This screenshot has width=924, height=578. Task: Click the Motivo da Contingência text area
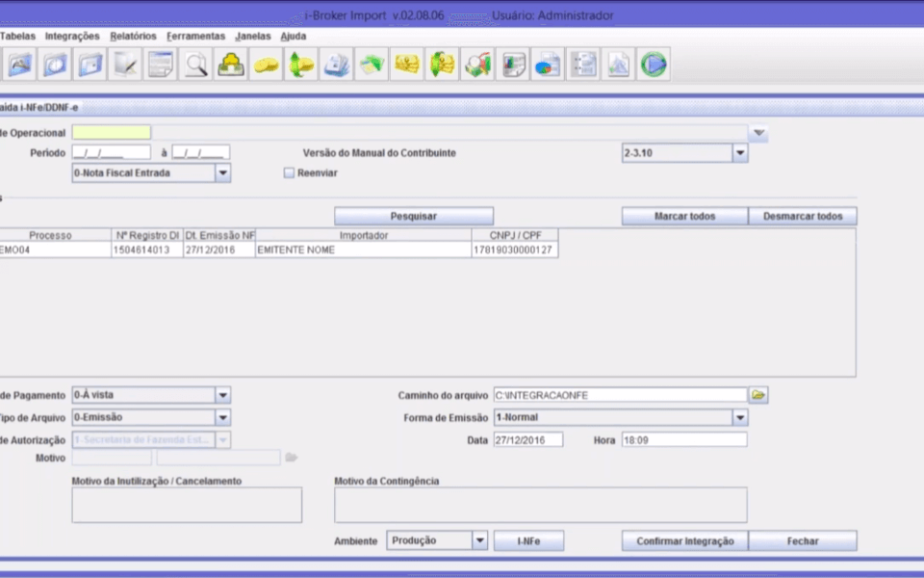point(540,505)
